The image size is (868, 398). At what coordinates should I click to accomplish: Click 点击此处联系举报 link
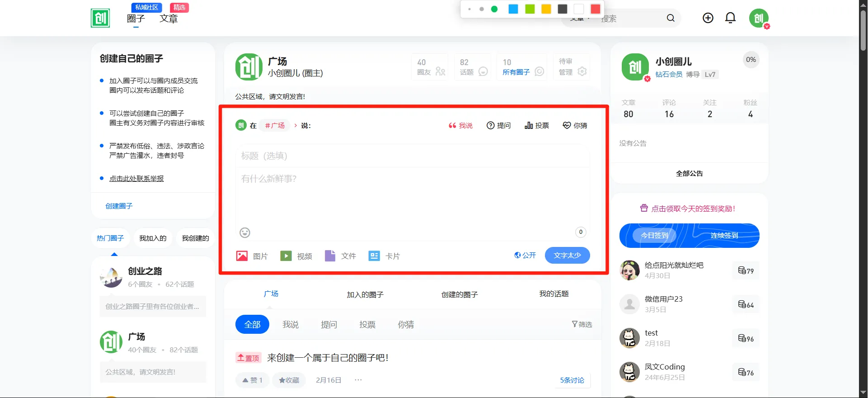[136, 179]
